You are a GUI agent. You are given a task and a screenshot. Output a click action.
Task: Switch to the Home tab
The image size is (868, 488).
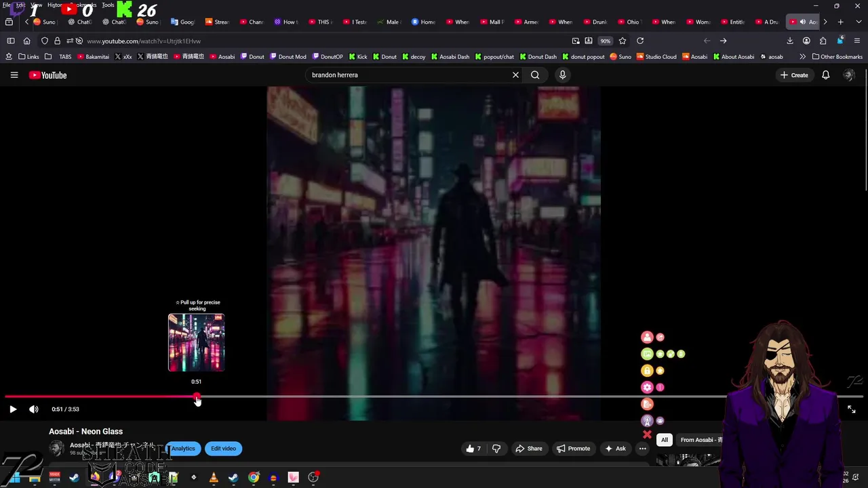423,22
